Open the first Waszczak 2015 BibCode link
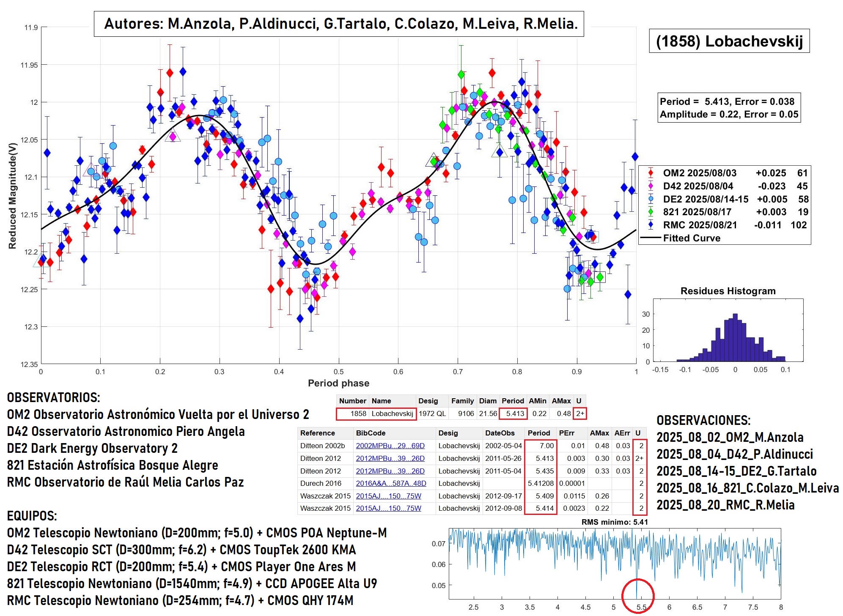 [388, 496]
